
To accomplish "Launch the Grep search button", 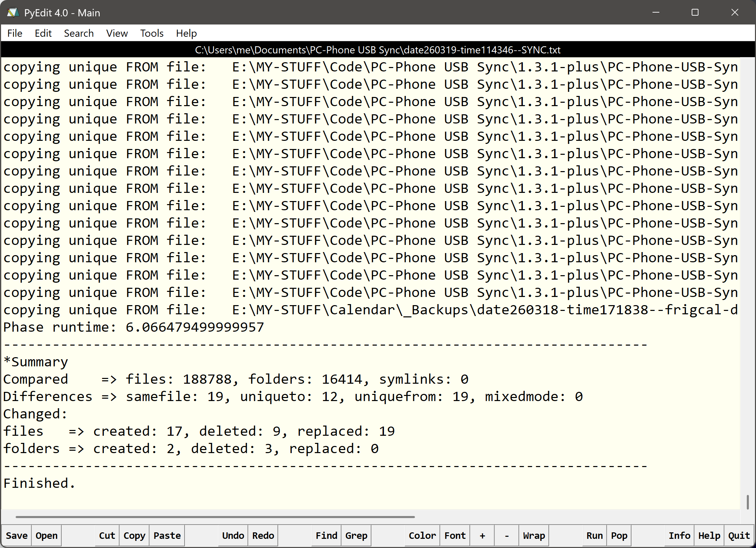I will [356, 535].
